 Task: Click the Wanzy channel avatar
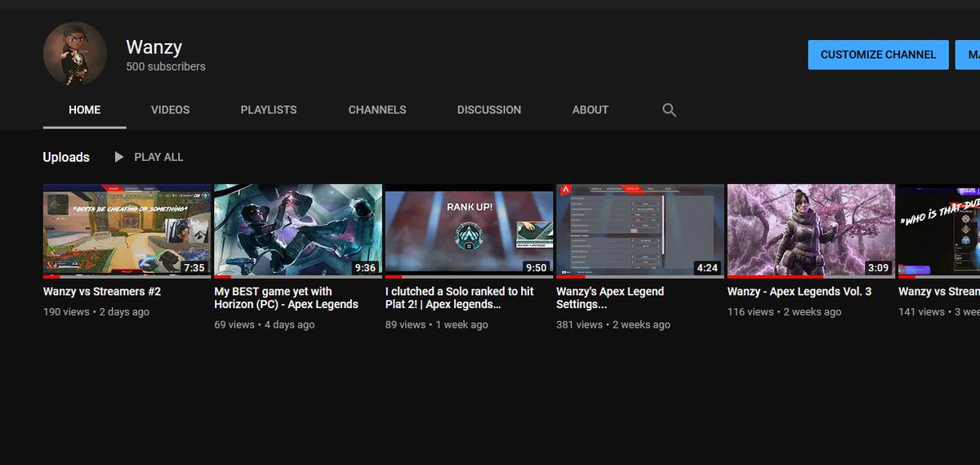(x=75, y=54)
